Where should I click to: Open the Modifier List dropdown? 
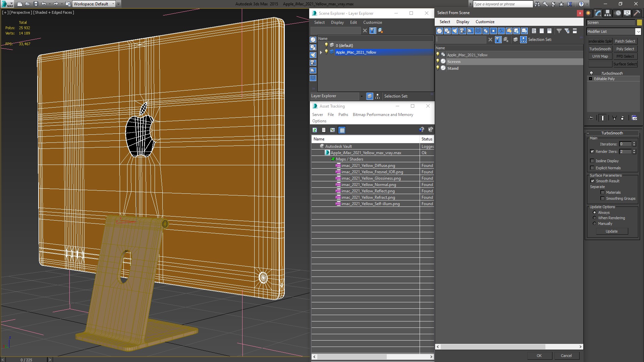tap(638, 32)
